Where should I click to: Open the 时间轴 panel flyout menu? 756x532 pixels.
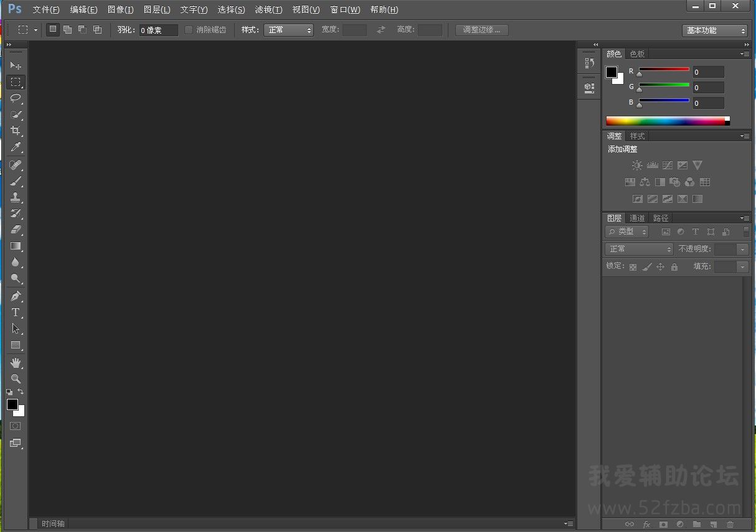click(x=568, y=524)
